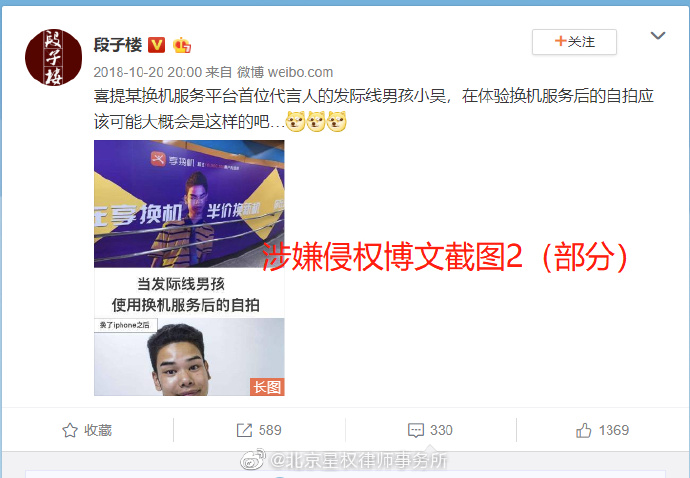Click the repost share icon
The width and height of the screenshot is (690, 478).
click(x=244, y=430)
